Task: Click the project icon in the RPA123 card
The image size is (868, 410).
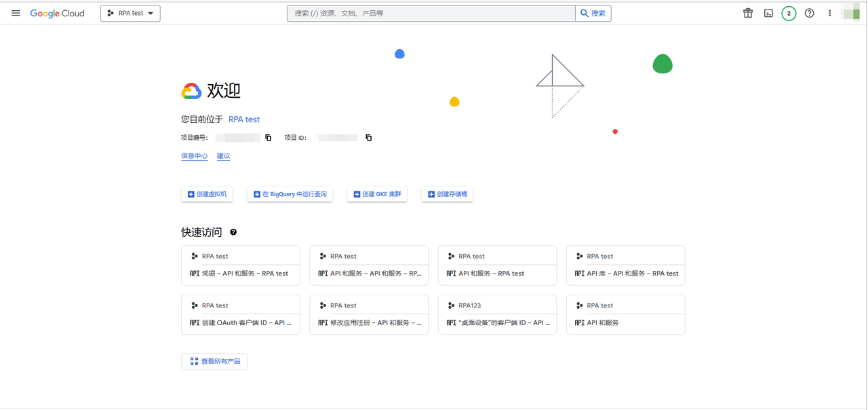Action: (x=451, y=305)
